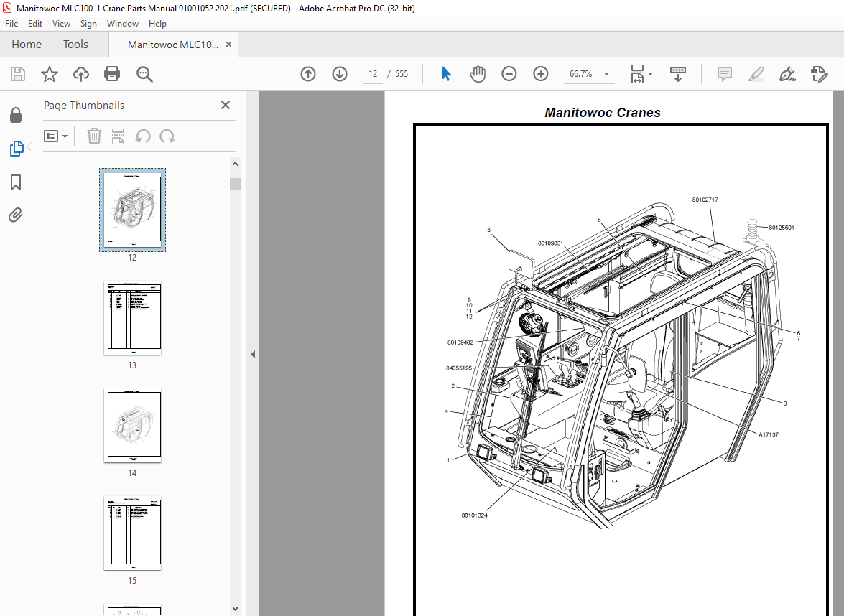Switch to the Home tab
The width and height of the screenshot is (844, 616).
pos(27,44)
